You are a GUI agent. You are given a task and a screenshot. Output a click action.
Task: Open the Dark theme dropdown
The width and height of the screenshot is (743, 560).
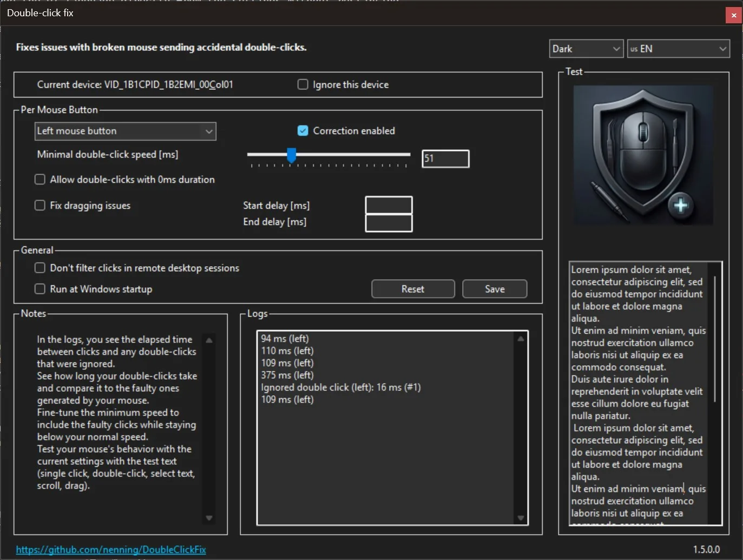tap(586, 49)
